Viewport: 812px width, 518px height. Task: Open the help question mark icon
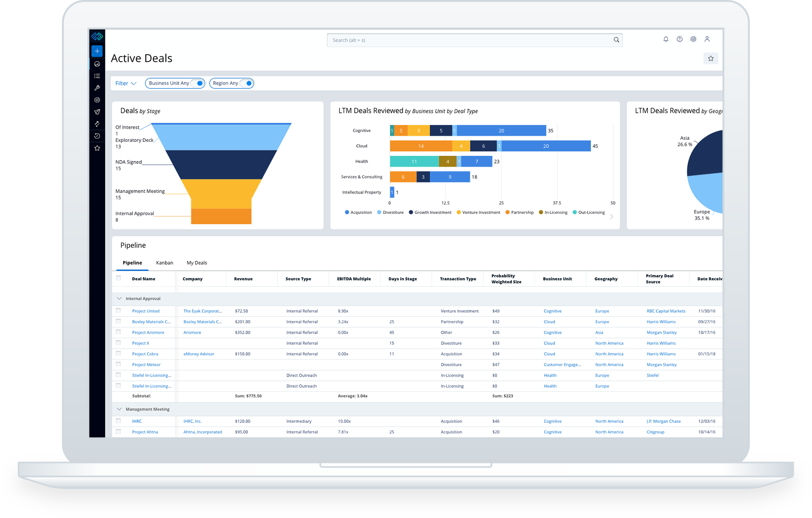680,39
